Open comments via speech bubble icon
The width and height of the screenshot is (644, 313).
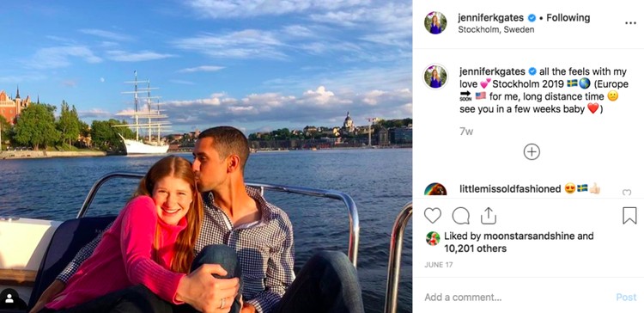point(461,216)
